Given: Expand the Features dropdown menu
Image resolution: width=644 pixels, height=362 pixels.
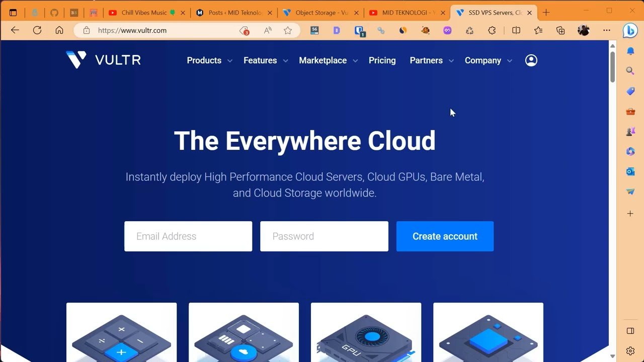Looking at the screenshot, I should pyautogui.click(x=266, y=60).
